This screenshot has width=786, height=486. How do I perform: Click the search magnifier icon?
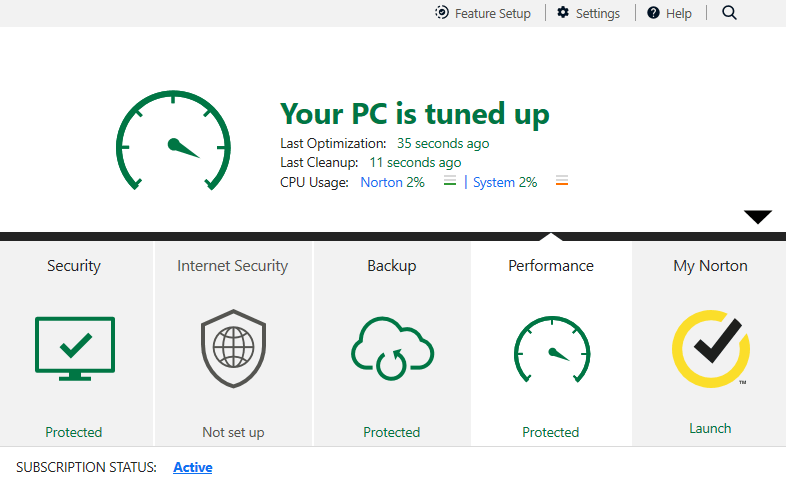coord(729,13)
